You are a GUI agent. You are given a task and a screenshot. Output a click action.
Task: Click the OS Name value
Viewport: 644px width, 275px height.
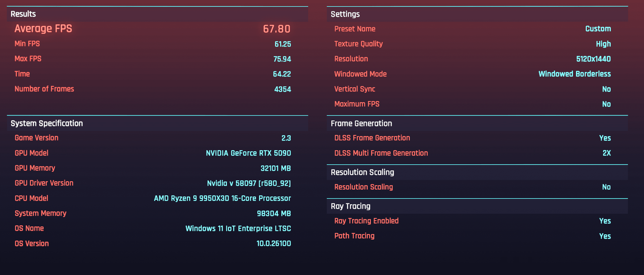pos(238,228)
